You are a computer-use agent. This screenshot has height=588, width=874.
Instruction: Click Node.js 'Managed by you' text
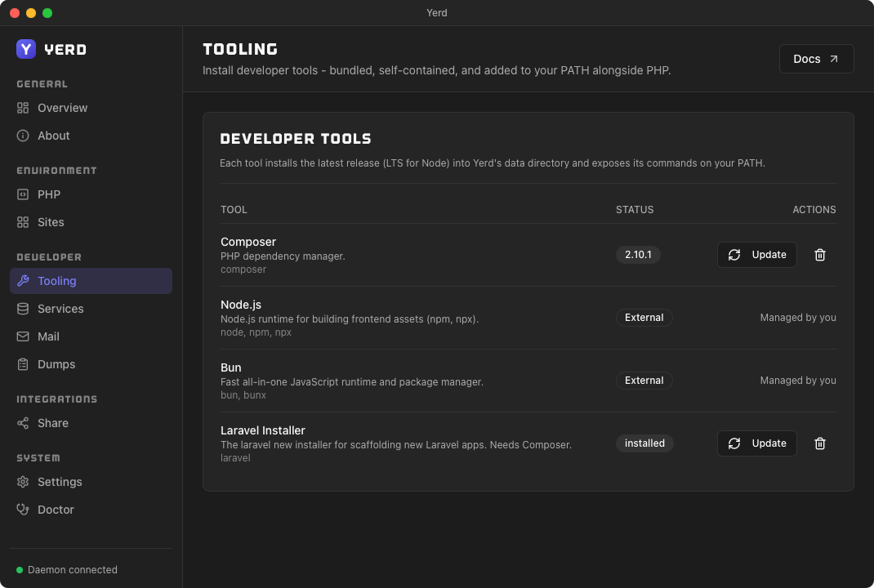798,318
